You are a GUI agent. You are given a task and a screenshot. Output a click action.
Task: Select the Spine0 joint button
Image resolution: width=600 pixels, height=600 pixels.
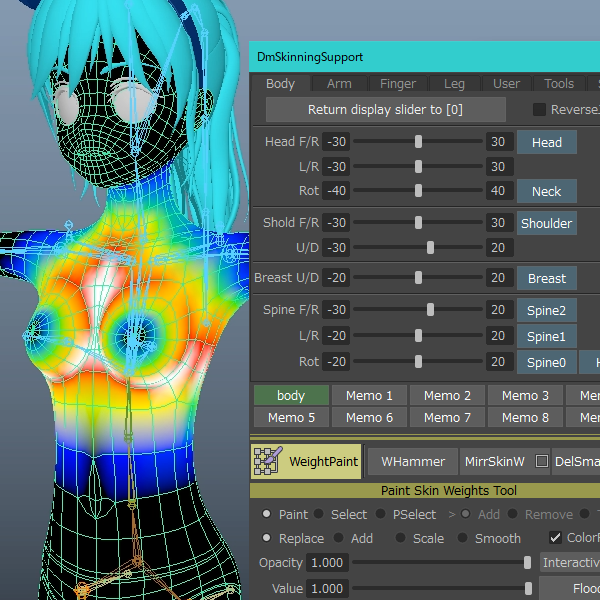547,362
